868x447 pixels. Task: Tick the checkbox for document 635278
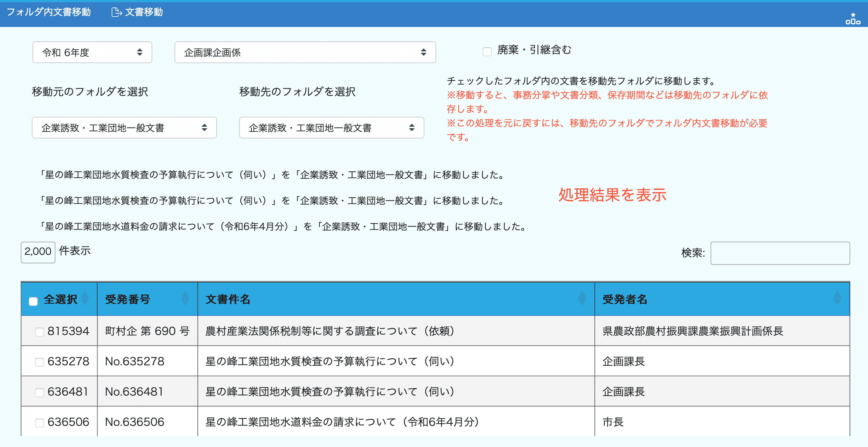(x=40, y=362)
